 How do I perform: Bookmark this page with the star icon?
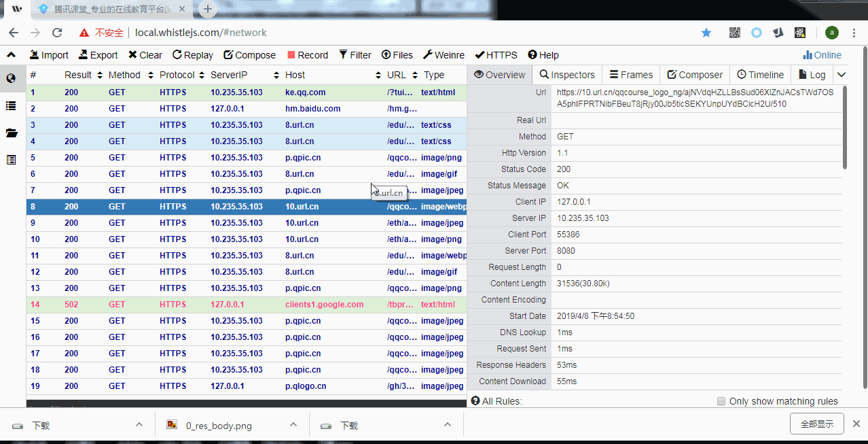(706, 33)
